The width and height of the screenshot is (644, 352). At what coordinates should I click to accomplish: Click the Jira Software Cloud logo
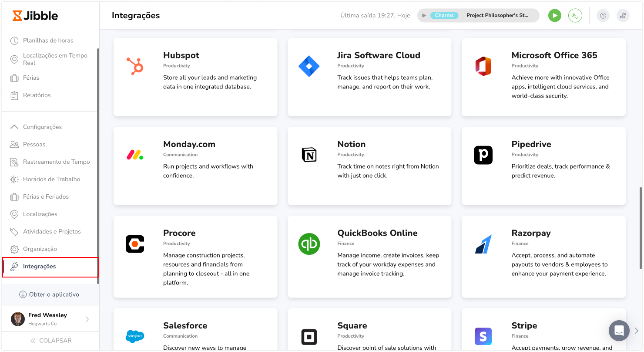pyautogui.click(x=309, y=66)
